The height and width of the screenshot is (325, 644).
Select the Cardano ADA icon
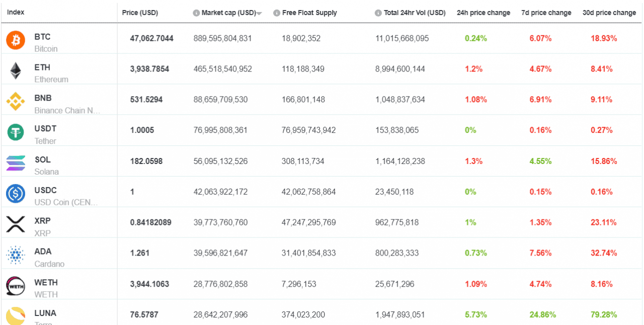click(15, 253)
